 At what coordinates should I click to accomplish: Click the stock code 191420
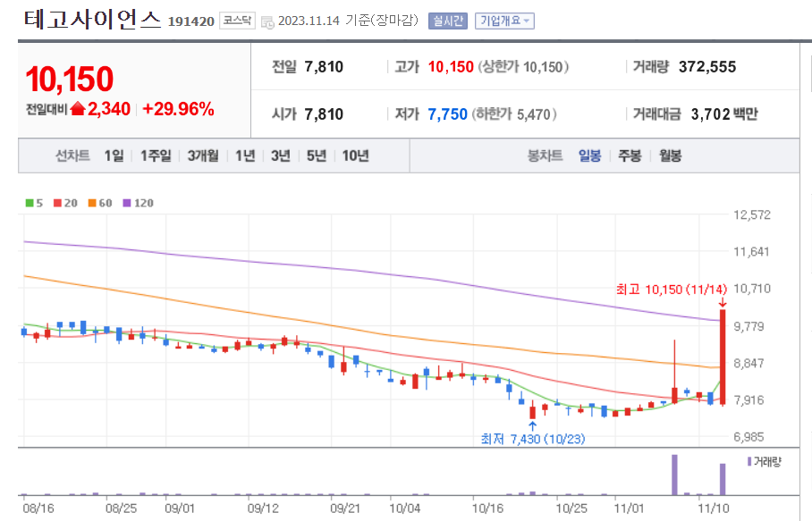pos(191,21)
